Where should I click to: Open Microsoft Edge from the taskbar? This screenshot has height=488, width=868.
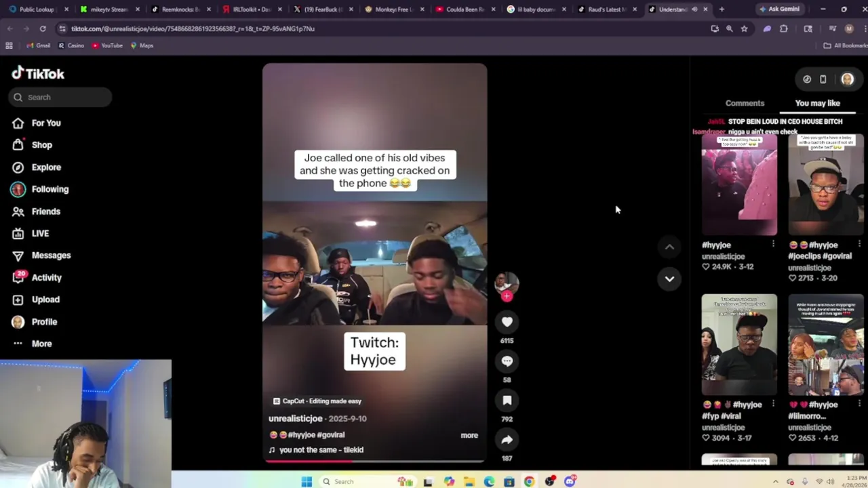489,481
